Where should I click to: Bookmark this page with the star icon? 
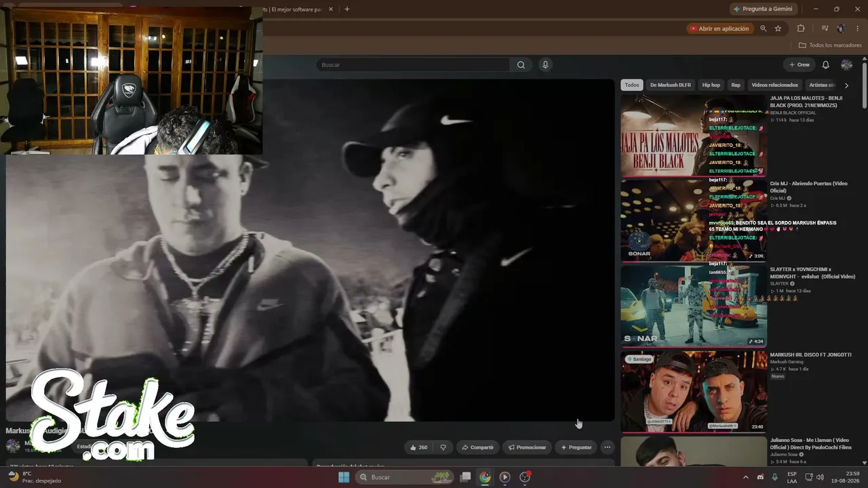click(778, 28)
